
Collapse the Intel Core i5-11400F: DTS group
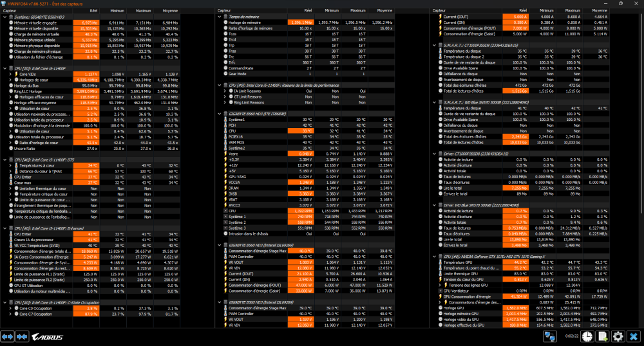point(5,160)
